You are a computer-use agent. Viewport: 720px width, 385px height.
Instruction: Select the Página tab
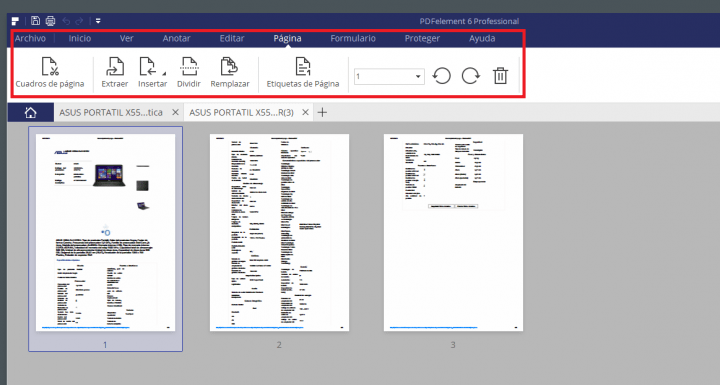click(x=287, y=39)
